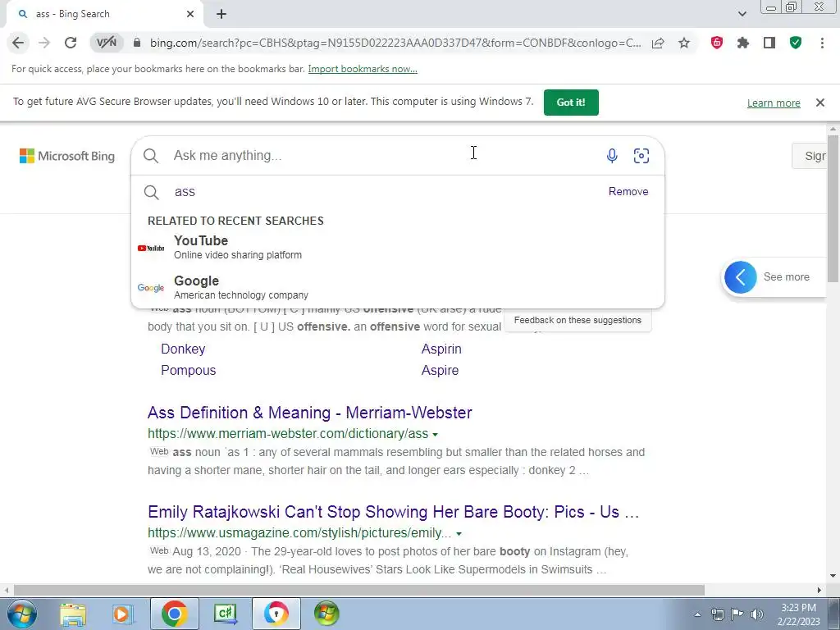
Task: Click scroll down arrow of vertical scrollbar
Action: tap(833, 575)
